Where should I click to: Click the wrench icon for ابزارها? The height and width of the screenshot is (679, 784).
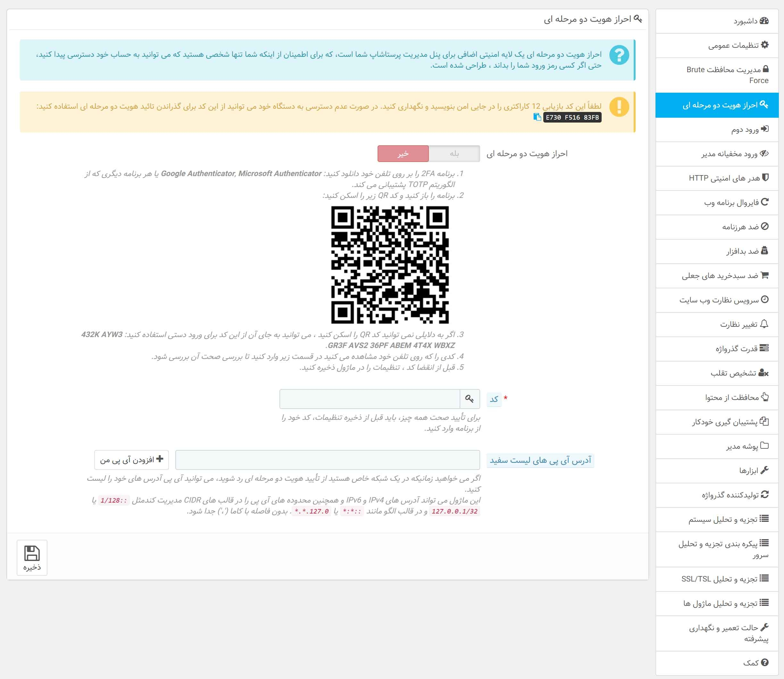[x=765, y=470]
